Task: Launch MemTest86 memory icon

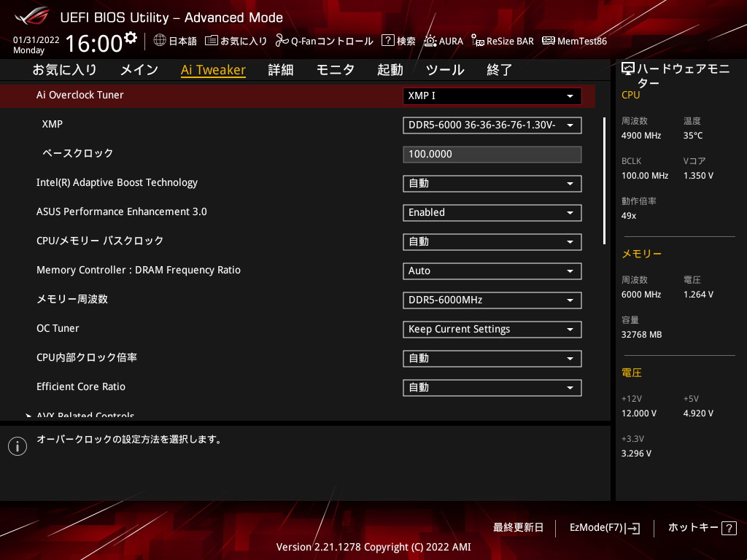Action: tap(549, 41)
